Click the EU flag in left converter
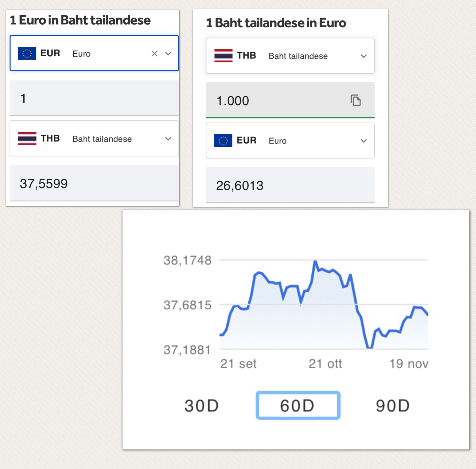This screenshot has height=469, width=476. coord(27,53)
